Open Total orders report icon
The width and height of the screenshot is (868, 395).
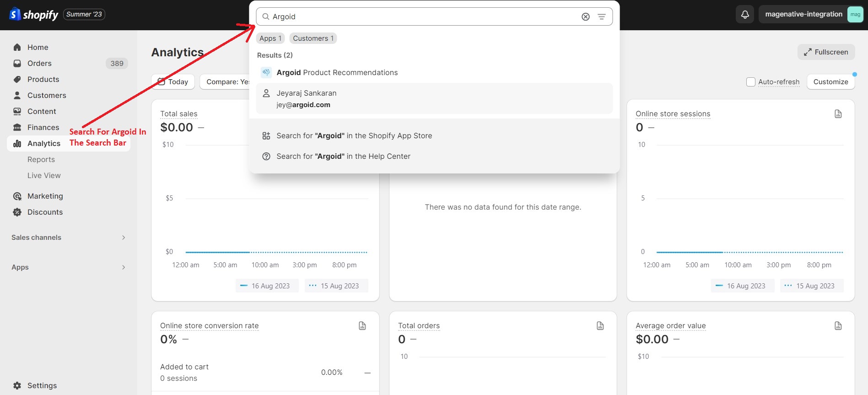600,326
